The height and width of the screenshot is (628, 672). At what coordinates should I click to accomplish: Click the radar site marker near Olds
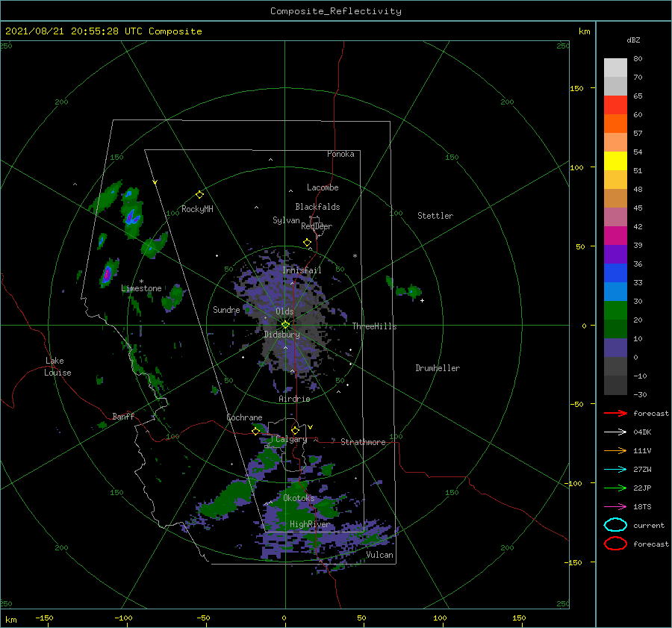click(x=285, y=325)
